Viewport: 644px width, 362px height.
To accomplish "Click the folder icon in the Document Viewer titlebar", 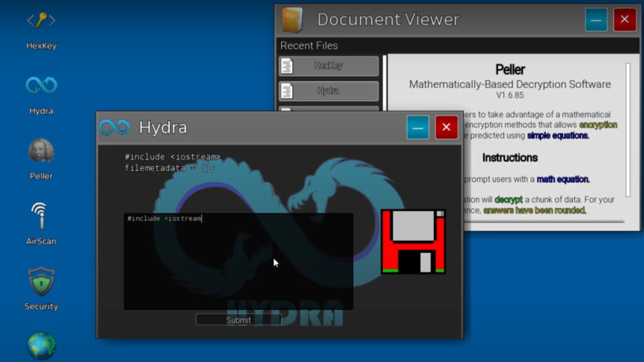I will (x=293, y=19).
